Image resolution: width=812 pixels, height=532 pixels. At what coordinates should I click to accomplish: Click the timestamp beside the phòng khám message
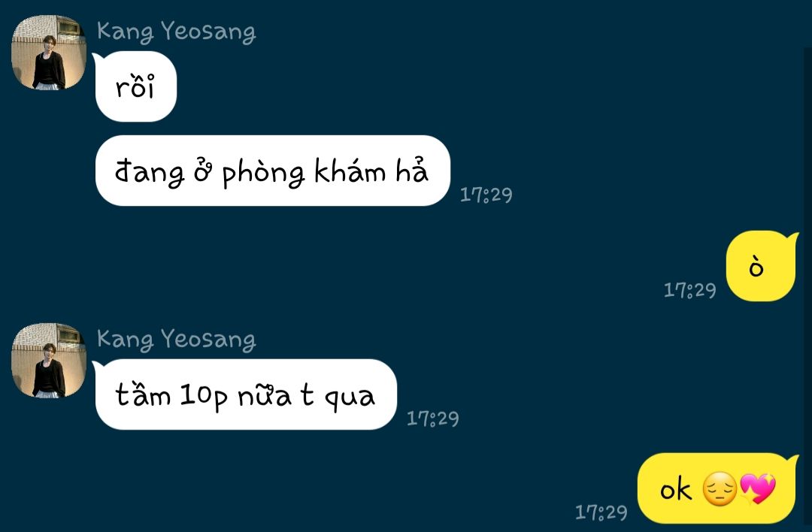point(486,195)
